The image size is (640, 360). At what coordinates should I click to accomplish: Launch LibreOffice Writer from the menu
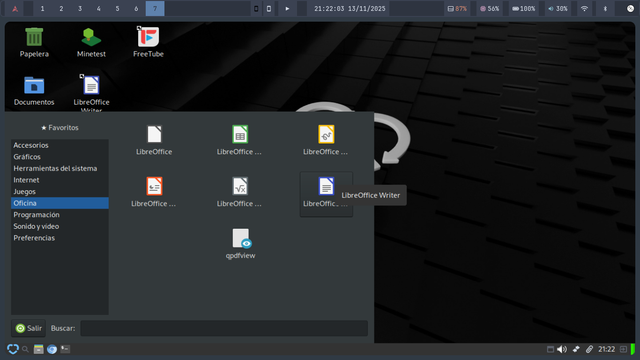pos(326,194)
